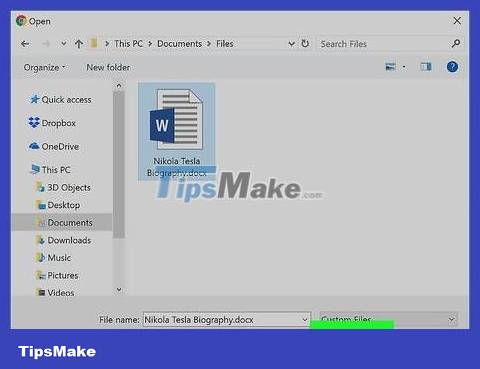Go up one folder level
This screenshot has height=369, width=480.
79,44
